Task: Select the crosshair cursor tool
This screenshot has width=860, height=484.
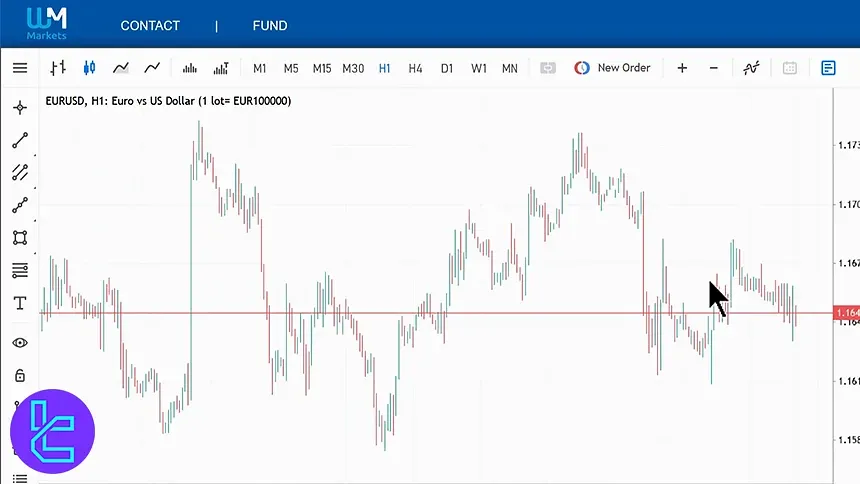Action: 20,108
